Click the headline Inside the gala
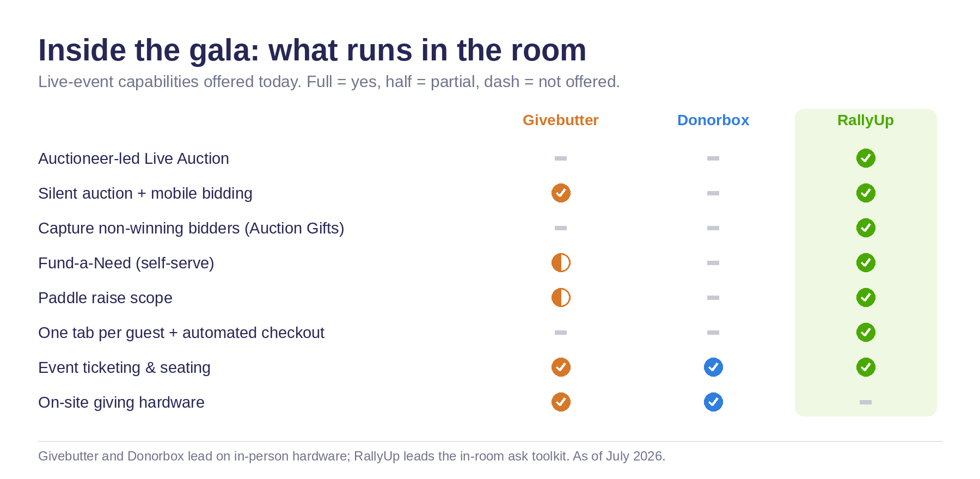 [x=312, y=50]
